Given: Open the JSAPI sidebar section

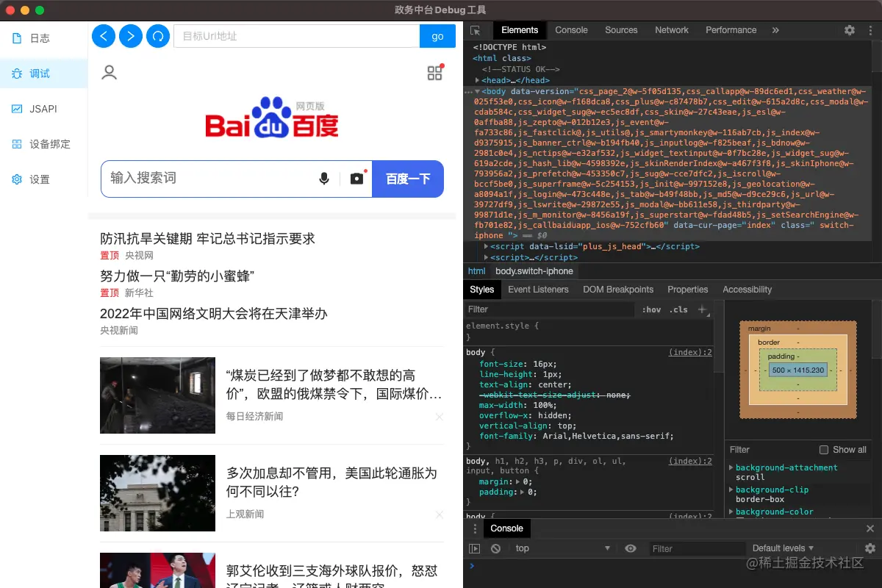Looking at the screenshot, I should pos(43,109).
